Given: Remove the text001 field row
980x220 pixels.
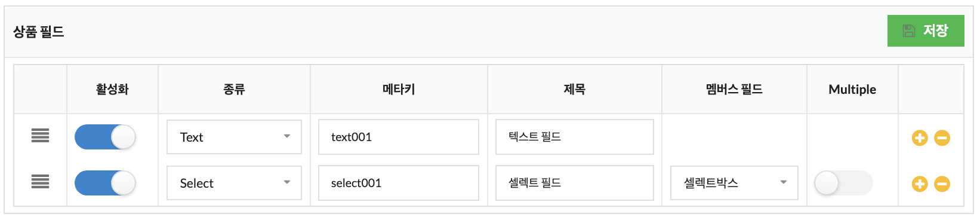Looking at the screenshot, I should [942, 138].
